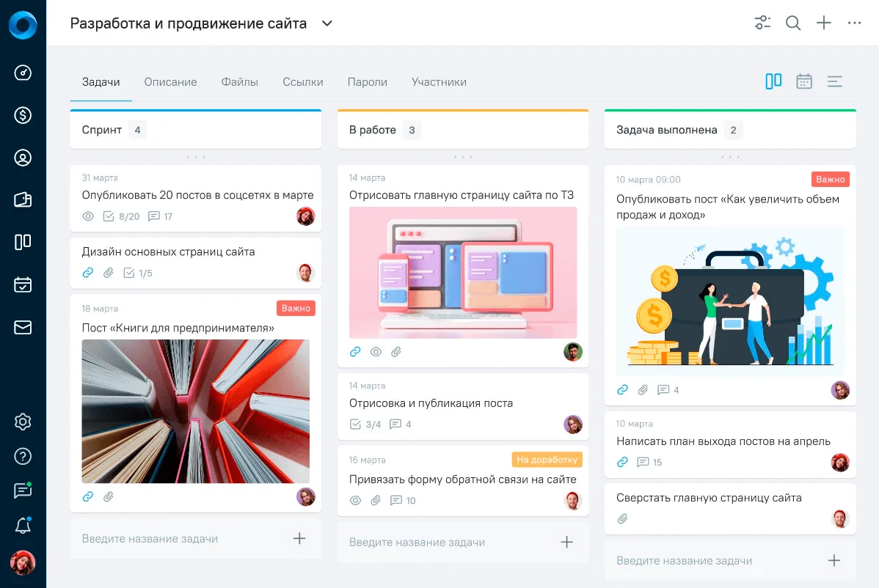Screen dimensions: 879x588
Task: Open the 'Участники' tab
Action: 439,82
